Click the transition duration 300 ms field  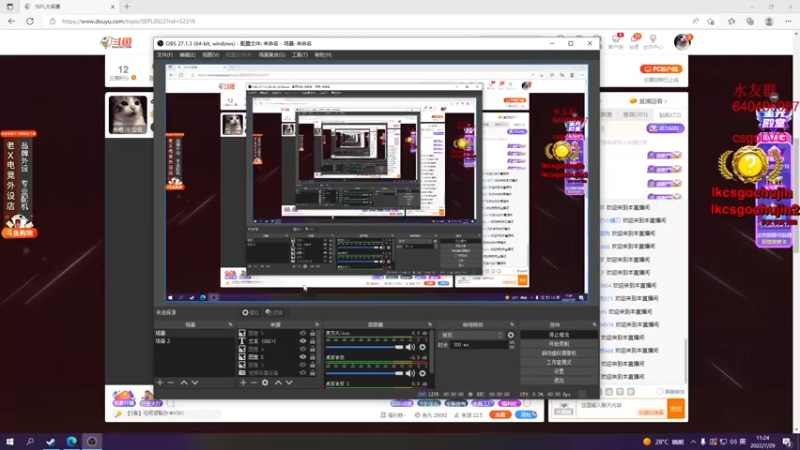coord(479,345)
